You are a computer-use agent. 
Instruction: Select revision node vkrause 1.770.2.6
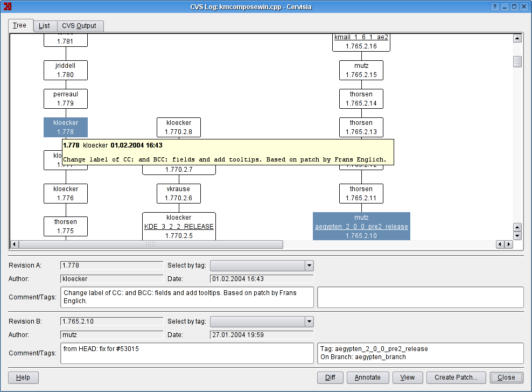point(179,193)
